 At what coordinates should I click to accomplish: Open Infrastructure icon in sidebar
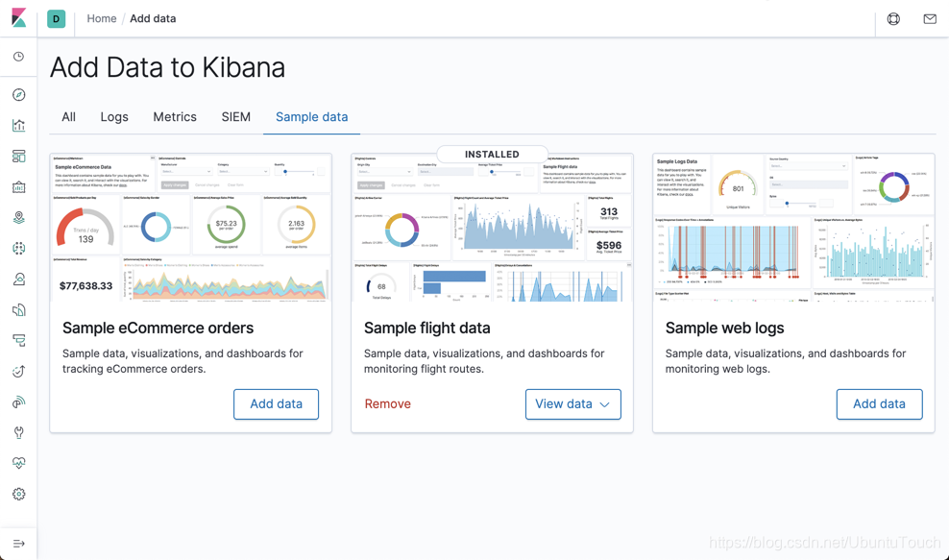click(19, 280)
